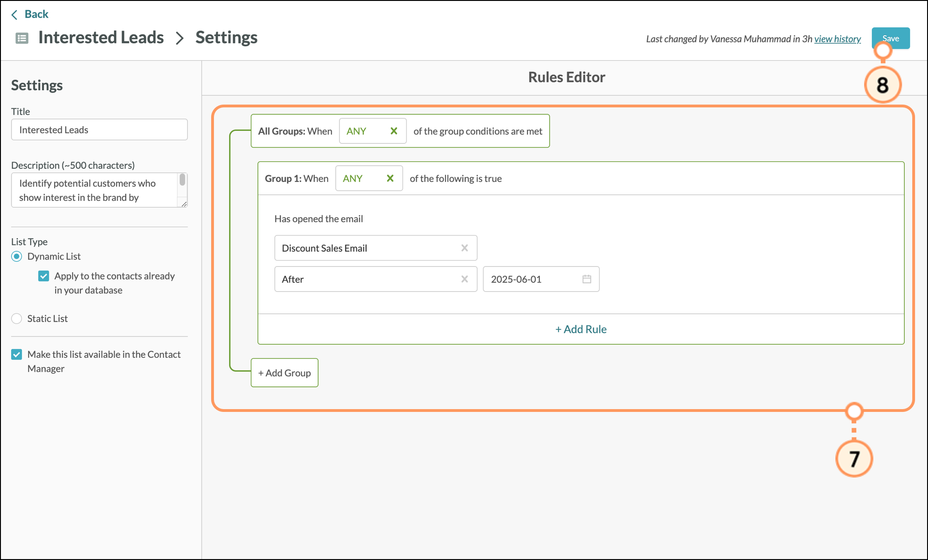Uncheck Make list available in Contact Manager
Viewport: 928px width, 560px height.
pos(17,355)
